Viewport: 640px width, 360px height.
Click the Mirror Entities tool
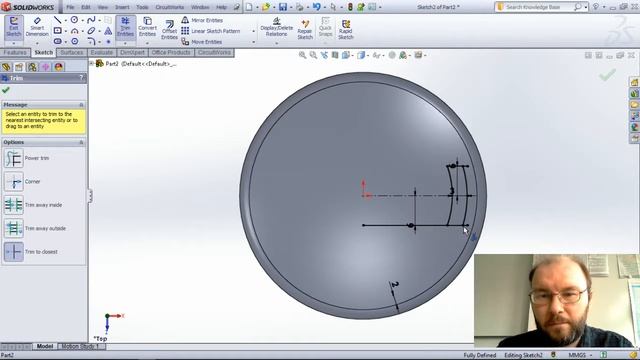[202, 20]
